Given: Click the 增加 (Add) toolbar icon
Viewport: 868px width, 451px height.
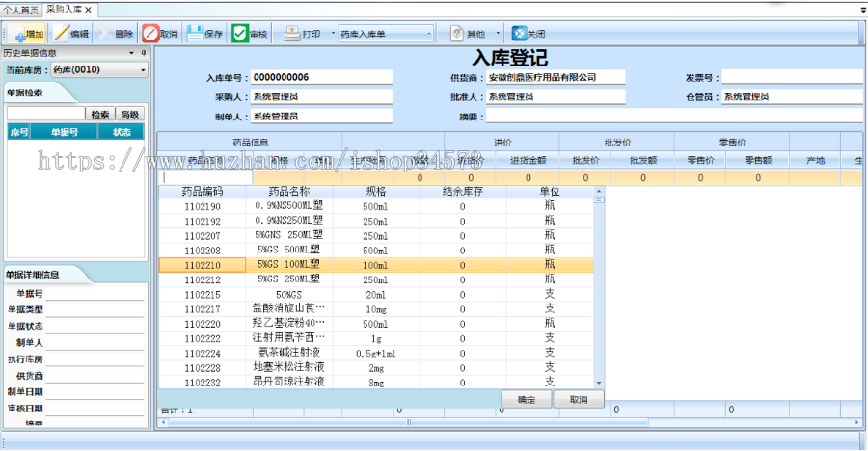Looking at the screenshot, I should point(19,34).
